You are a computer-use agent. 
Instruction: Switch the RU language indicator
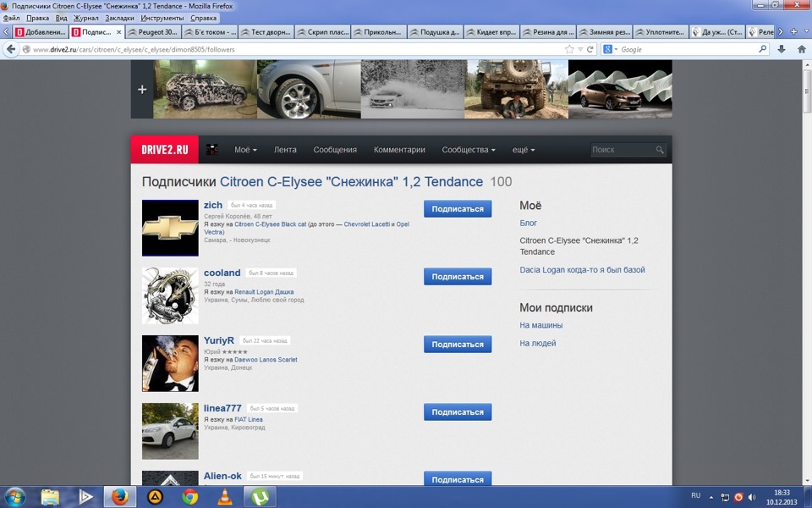click(696, 495)
